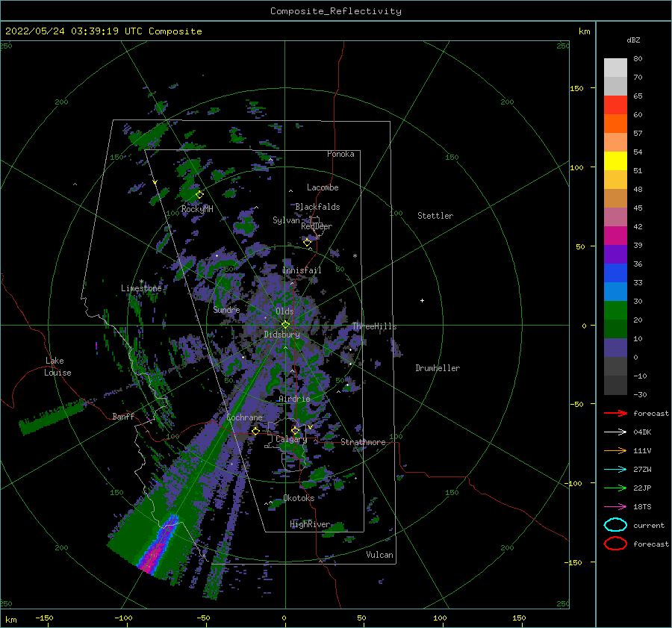Viewport: 672px width, 628px height.
Task: Click the Cochrane label
Action: tap(244, 417)
